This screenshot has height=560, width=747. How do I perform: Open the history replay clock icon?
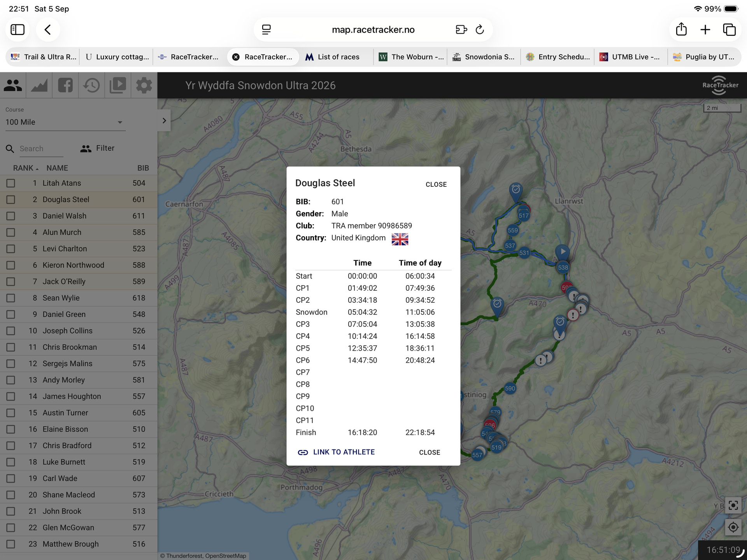coord(91,85)
